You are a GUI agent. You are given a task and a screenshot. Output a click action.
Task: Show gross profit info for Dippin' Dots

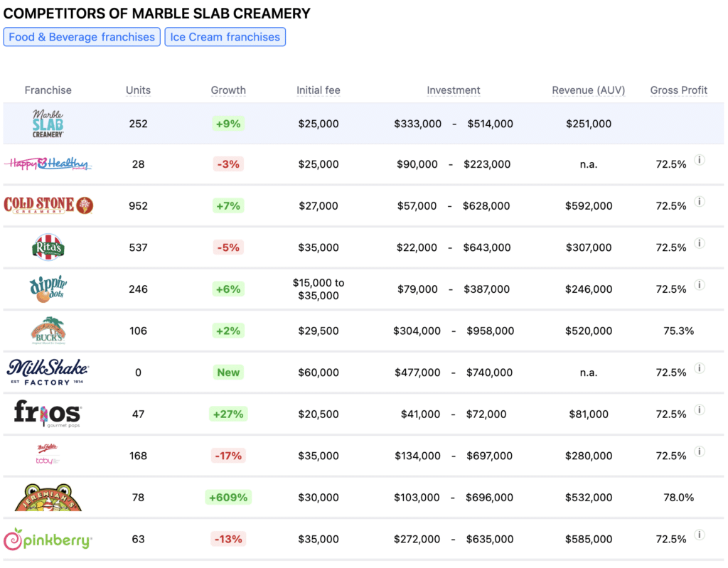700,285
